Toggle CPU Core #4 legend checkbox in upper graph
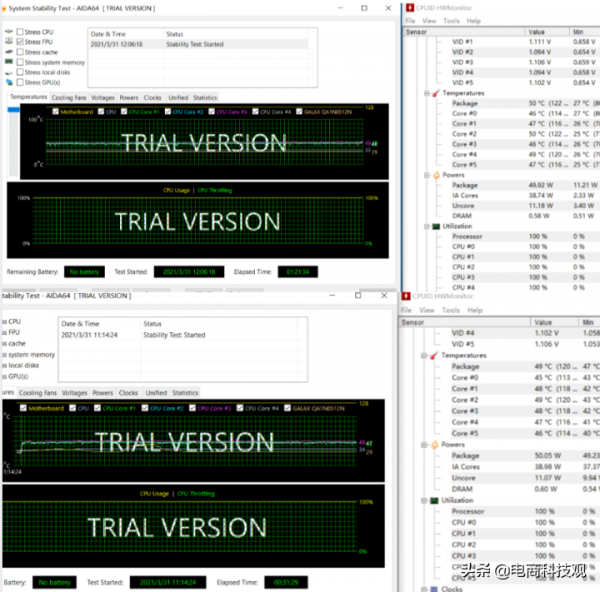Viewport: 600px width, 592px height. 255,112
